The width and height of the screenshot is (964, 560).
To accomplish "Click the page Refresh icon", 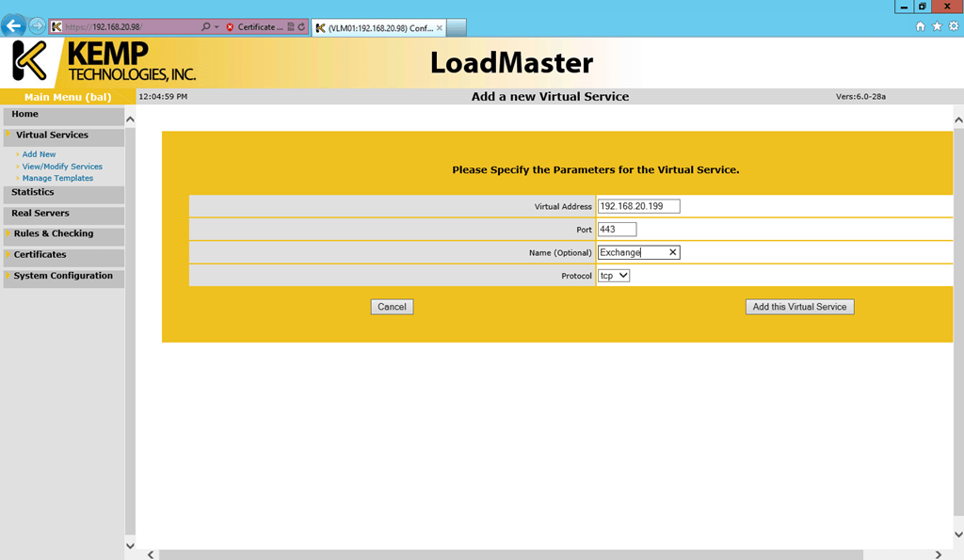I will point(301,27).
